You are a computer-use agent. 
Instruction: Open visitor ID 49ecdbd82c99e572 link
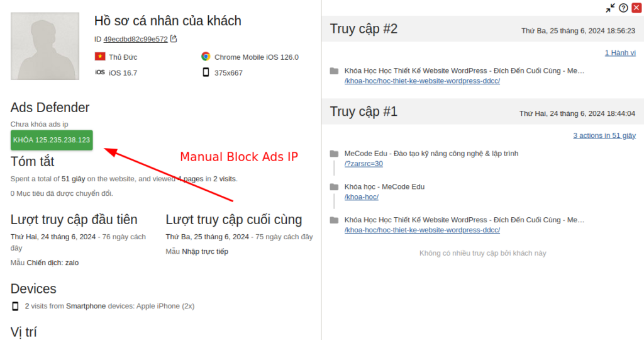(x=135, y=39)
